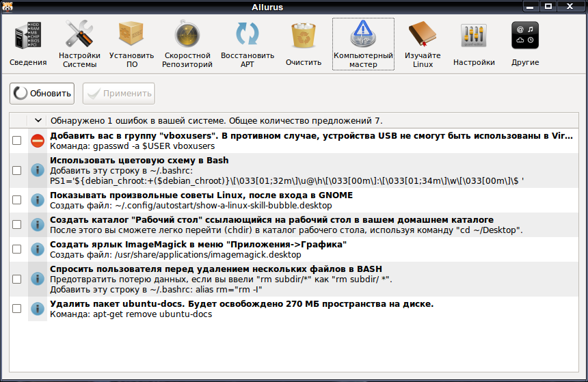This screenshot has height=382, width=588.
Task: Check the rm confirmation alias suggestion
Action: [x=16, y=279]
